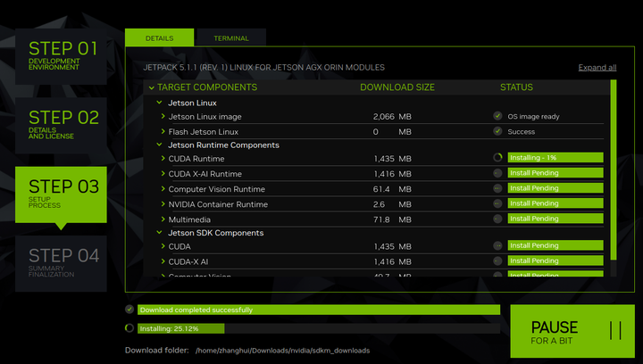The width and height of the screenshot is (643, 364).
Task: Click the CUDA SDK Install Pending bar
Action: 555,245
